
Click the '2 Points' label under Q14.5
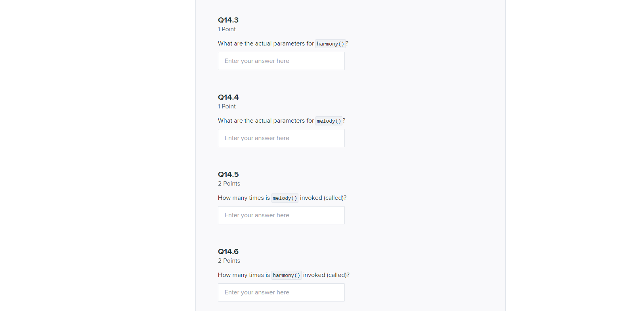[x=229, y=183]
